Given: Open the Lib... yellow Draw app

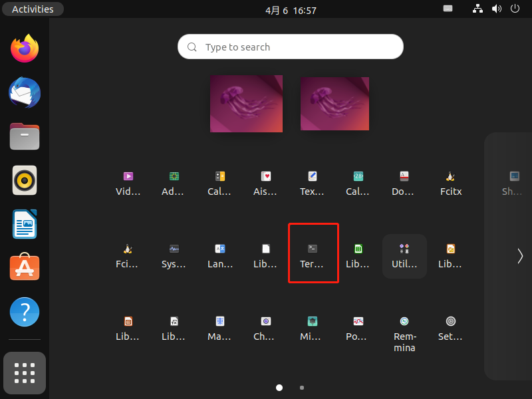Looking at the screenshot, I should click(x=450, y=249).
